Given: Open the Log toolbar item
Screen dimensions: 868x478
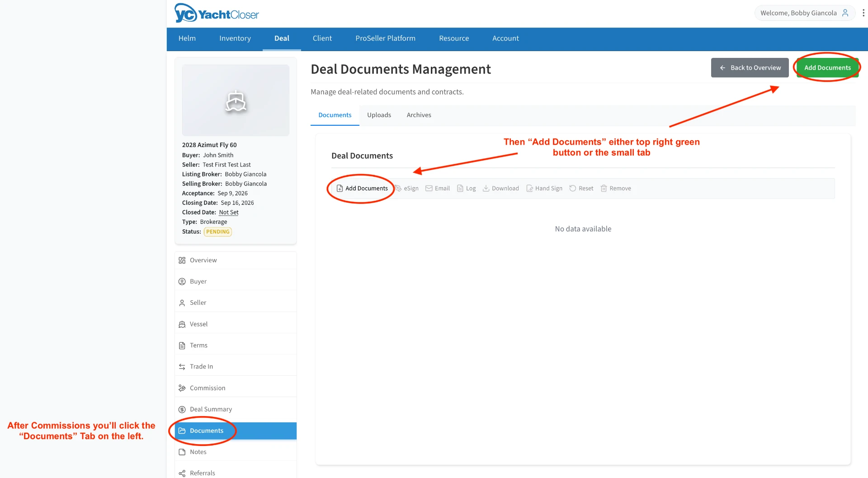Looking at the screenshot, I should 466,189.
